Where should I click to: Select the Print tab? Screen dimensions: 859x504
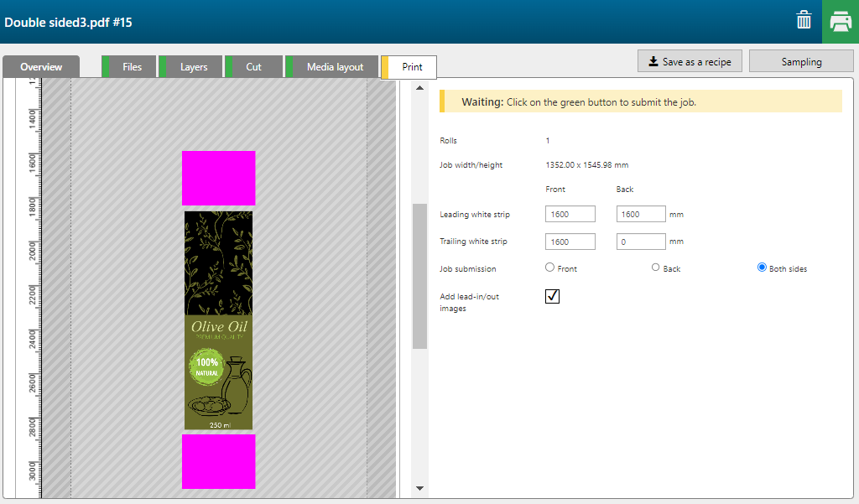pyautogui.click(x=411, y=67)
